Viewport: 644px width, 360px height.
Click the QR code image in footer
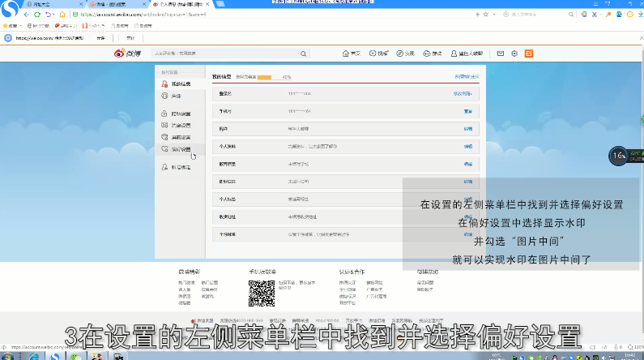[x=261, y=293]
